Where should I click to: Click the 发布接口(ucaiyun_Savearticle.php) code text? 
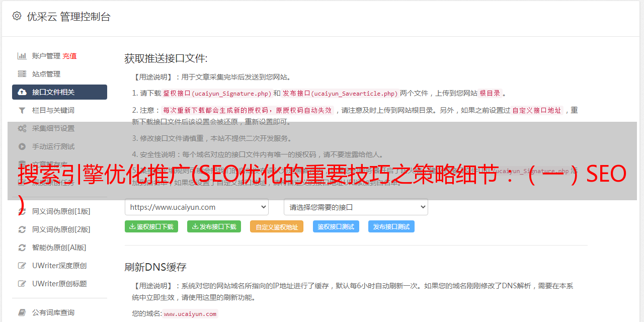(340, 93)
